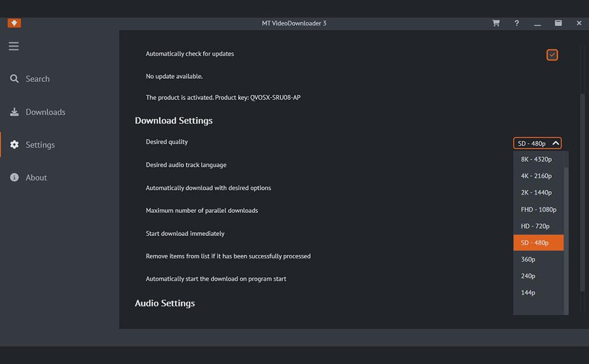589x364 pixels.
Task: Close the MT VideoDownloader window
Action: (579, 23)
